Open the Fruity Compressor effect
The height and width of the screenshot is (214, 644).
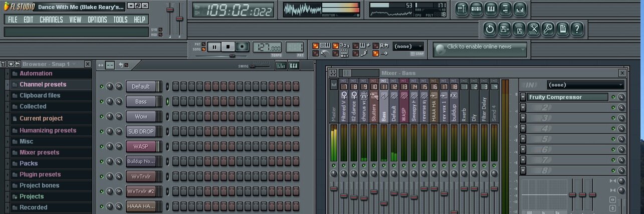[568, 97]
